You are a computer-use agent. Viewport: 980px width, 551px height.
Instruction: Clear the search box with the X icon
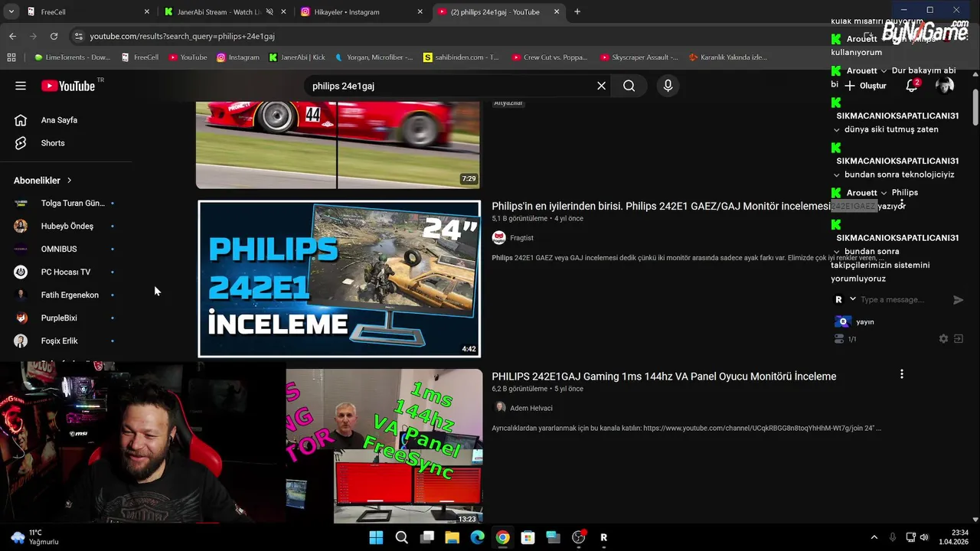click(x=601, y=86)
